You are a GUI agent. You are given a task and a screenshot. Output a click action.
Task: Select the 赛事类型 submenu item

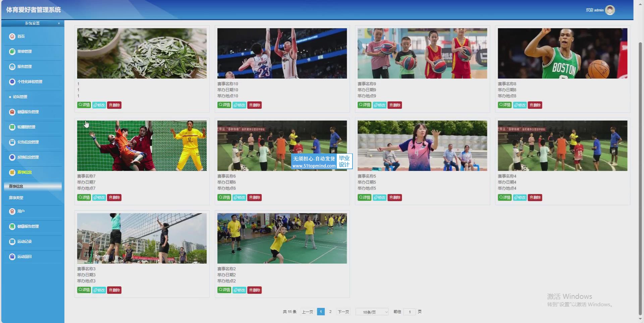click(x=16, y=198)
